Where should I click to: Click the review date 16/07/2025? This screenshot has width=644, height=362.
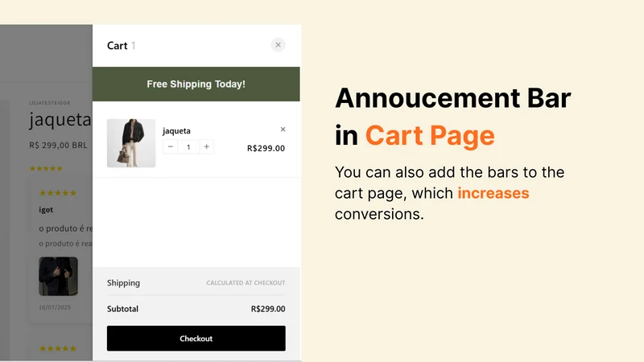(55, 307)
